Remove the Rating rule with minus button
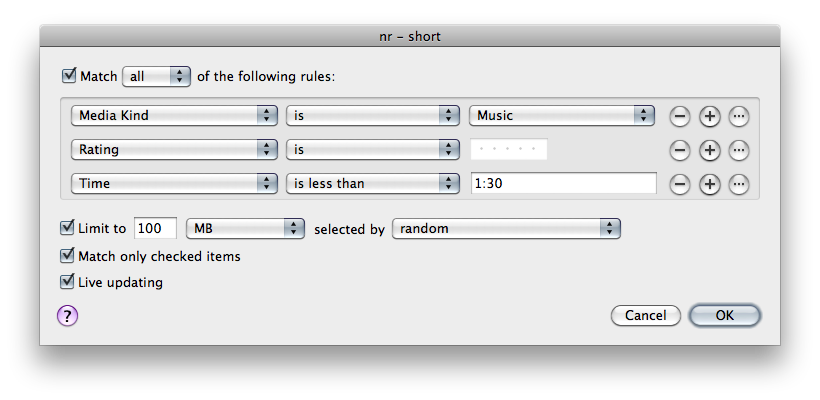 tap(679, 150)
